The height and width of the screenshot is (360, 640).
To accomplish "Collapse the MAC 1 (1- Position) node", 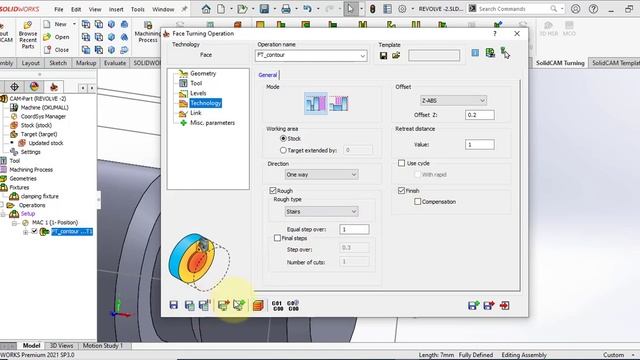I will click(x=15, y=223).
